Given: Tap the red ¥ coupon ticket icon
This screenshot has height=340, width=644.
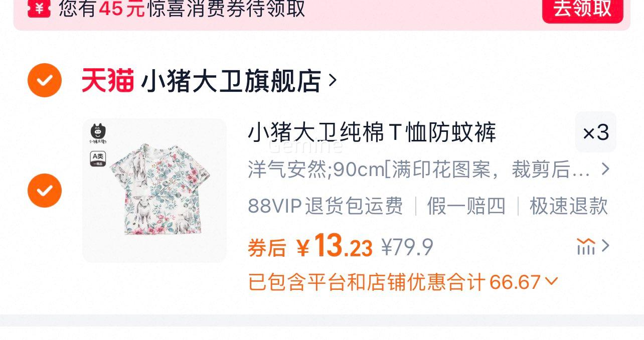Looking at the screenshot, I should pos(39,8).
